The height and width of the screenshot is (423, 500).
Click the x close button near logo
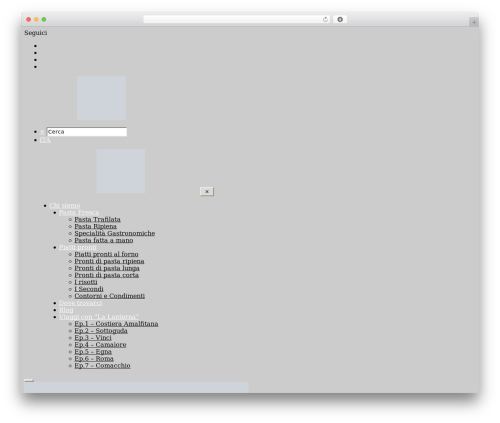[207, 191]
